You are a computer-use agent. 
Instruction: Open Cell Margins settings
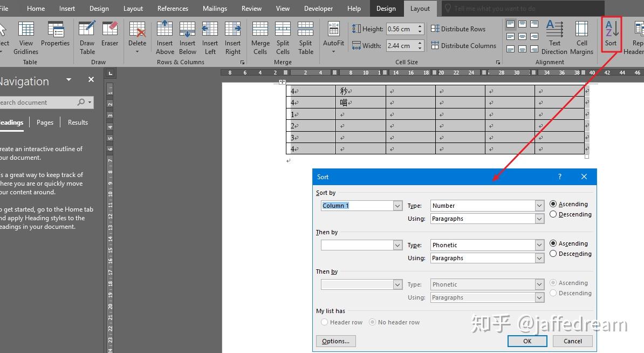[581, 38]
